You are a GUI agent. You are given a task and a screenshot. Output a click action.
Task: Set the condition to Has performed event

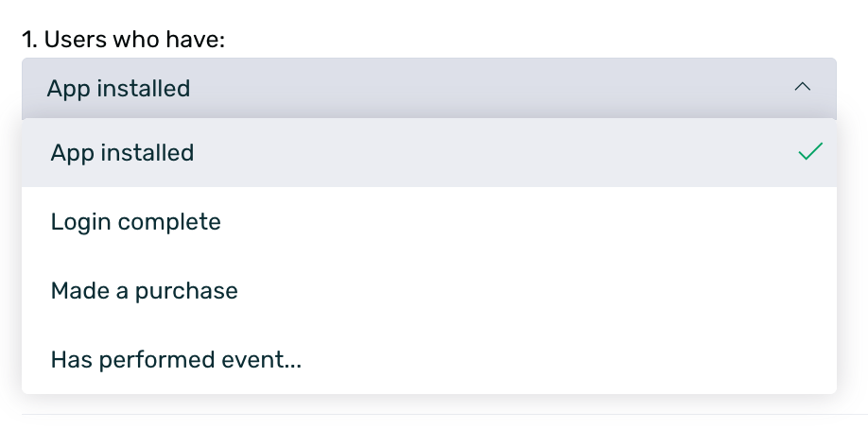[176, 360]
